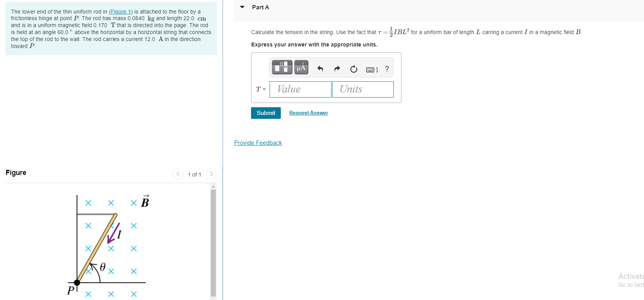644x300 pixels.
Task: Reset the answer box with the circular arrow
Action: 354,69
